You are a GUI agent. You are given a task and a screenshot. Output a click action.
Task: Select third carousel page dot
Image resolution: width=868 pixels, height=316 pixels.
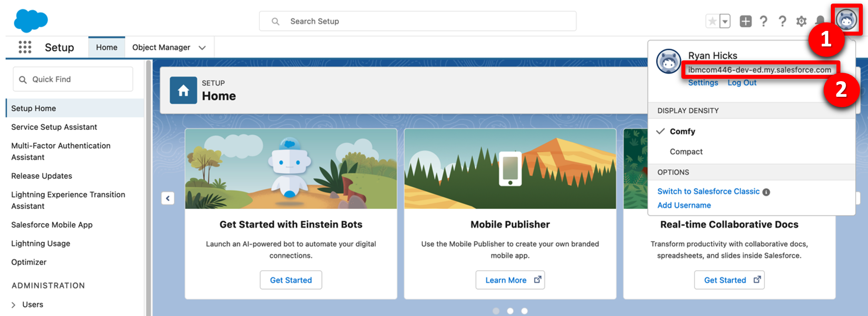pyautogui.click(x=525, y=311)
